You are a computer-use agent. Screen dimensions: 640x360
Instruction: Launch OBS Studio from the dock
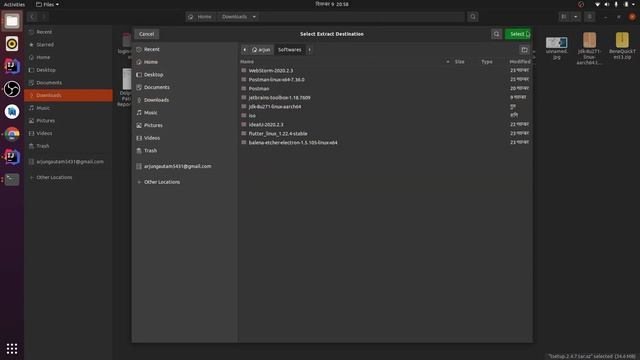pyautogui.click(x=12, y=89)
